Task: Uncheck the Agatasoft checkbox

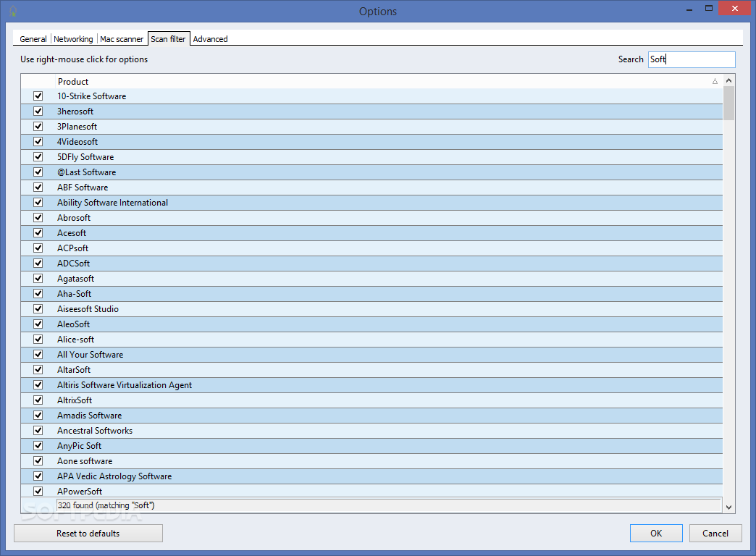Action: 38,278
